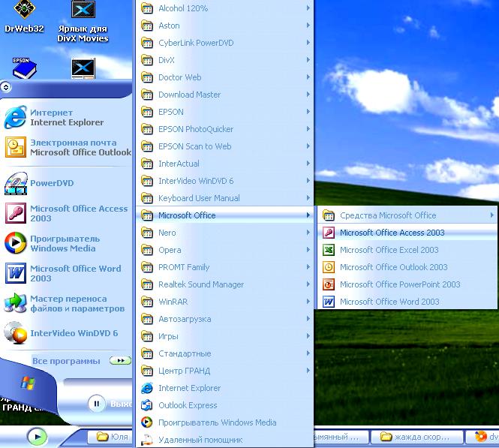The width and height of the screenshot is (499, 448).
Task: Open the blue X monitor desktop icon
Action: [83, 68]
